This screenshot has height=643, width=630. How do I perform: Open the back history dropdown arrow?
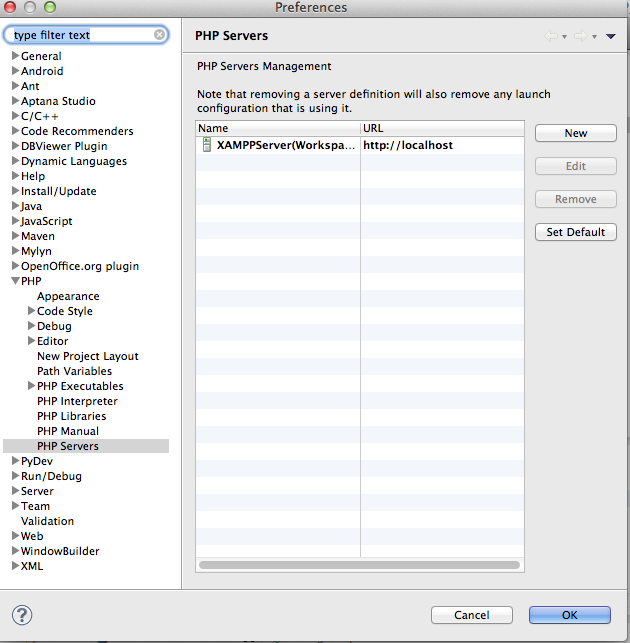click(564, 37)
